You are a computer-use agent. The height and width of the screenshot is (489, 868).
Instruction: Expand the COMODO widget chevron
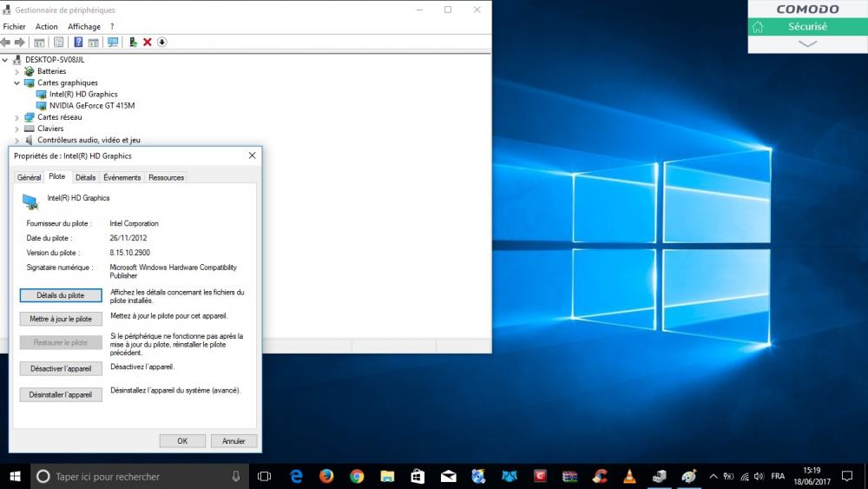(x=807, y=43)
